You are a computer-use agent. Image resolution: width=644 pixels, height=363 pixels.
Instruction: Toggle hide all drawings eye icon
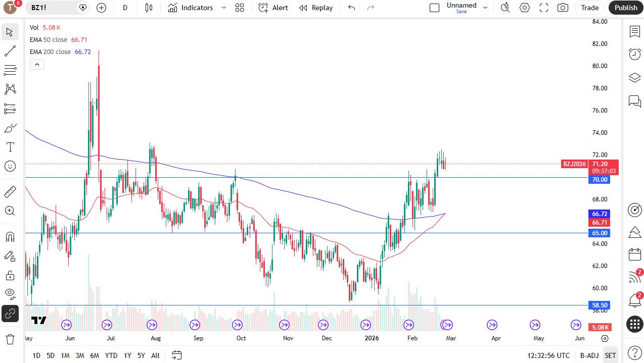[x=10, y=294]
